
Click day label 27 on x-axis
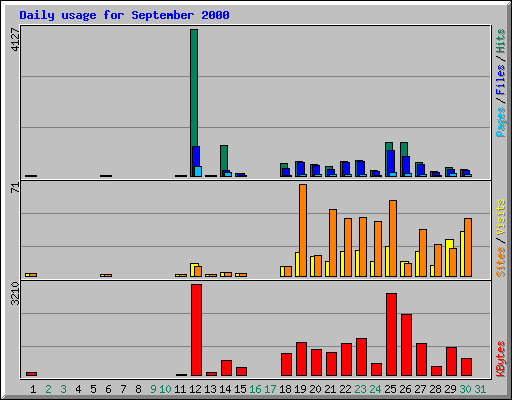tap(420, 389)
